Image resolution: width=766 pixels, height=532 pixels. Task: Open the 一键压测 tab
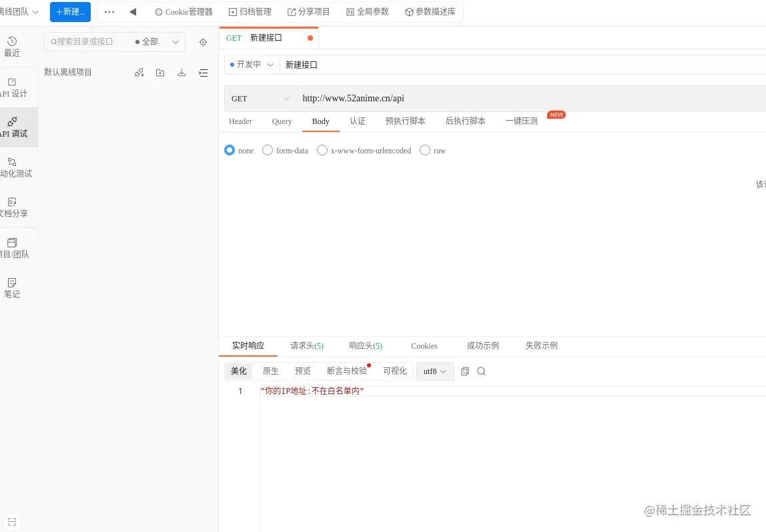pos(521,121)
